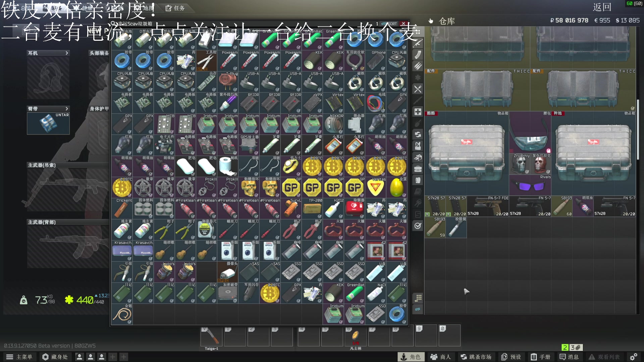Select the Crickent lighter item
Screen dimensions: 644x362
tap(122, 208)
